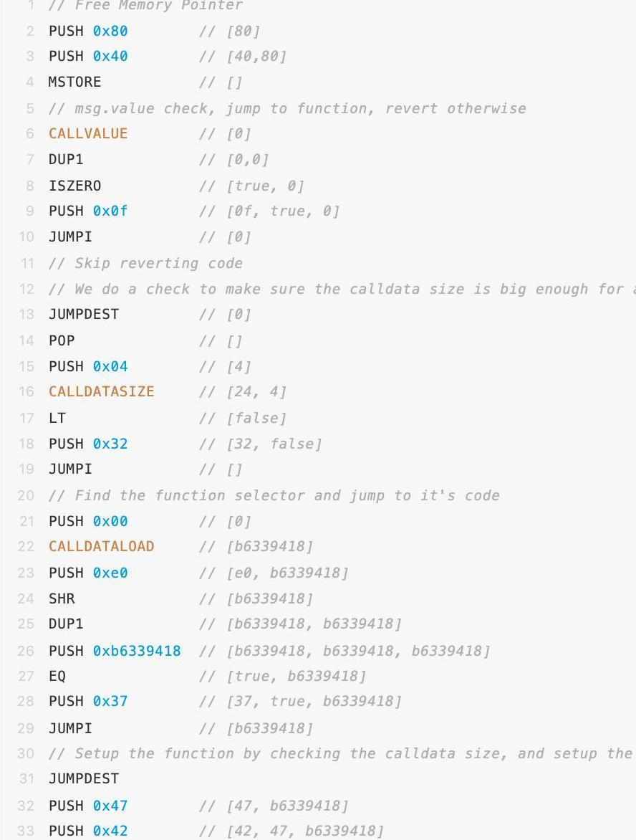Viewport: 636px width, 840px height.
Task: Click the ISZERO instruction
Action: tap(74, 186)
